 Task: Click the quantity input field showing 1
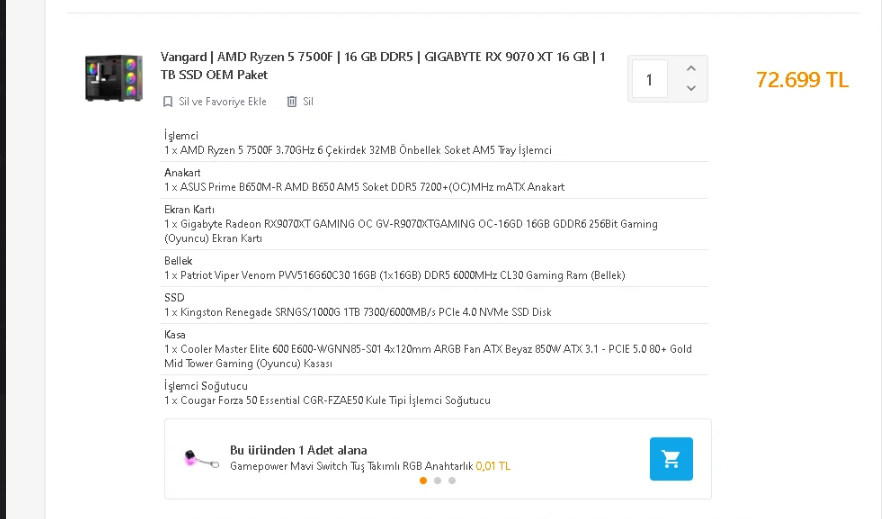tap(650, 79)
